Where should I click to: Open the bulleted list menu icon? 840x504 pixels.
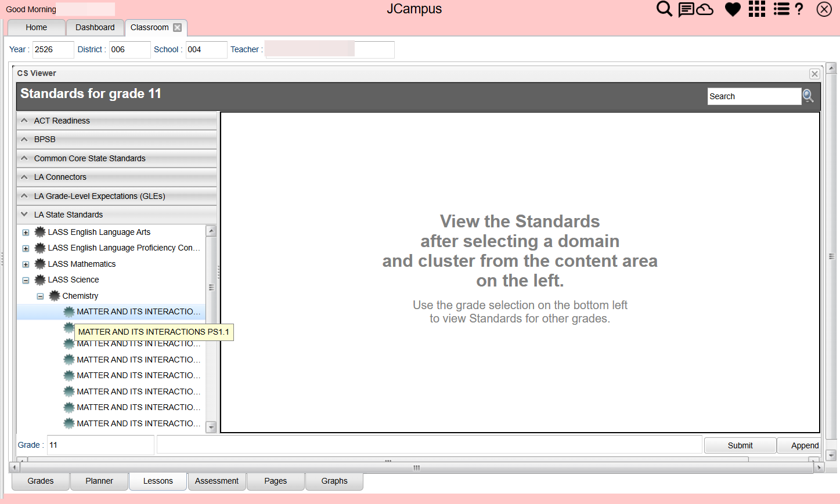781,9
